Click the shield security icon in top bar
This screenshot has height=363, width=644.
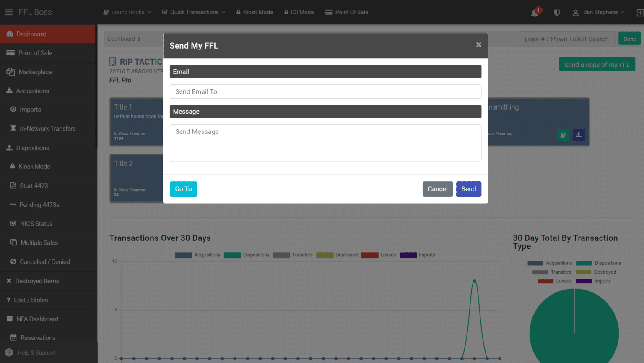point(557,12)
